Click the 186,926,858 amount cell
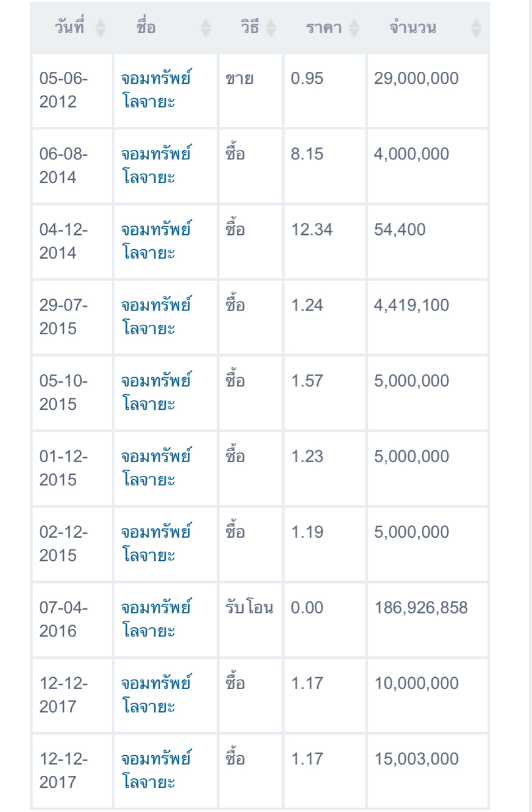The height and width of the screenshot is (812, 532). pyautogui.click(x=421, y=608)
